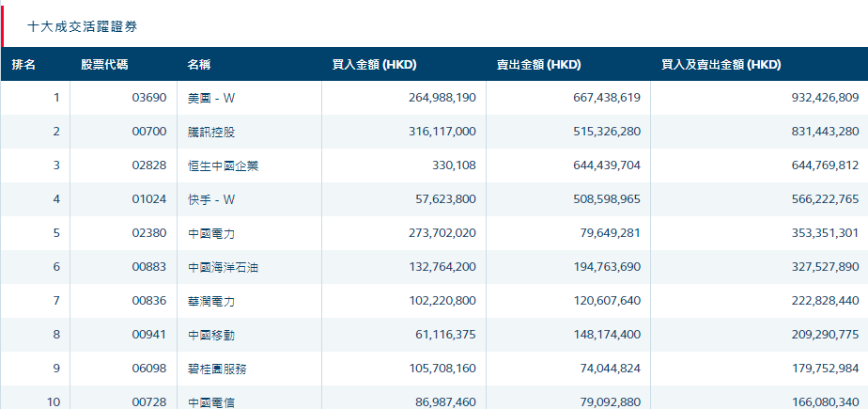
Task: Select stock code 00941
Action: point(149,334)
